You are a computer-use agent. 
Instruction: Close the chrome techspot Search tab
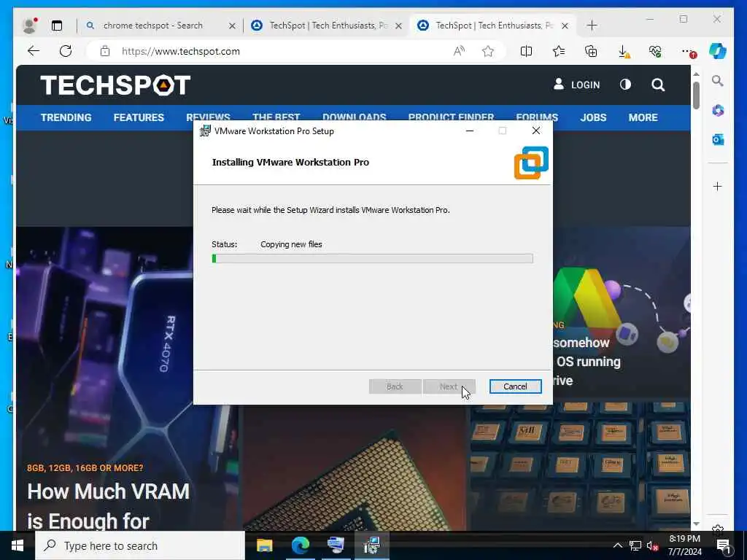pyautogui.click(x=232, y=26)
